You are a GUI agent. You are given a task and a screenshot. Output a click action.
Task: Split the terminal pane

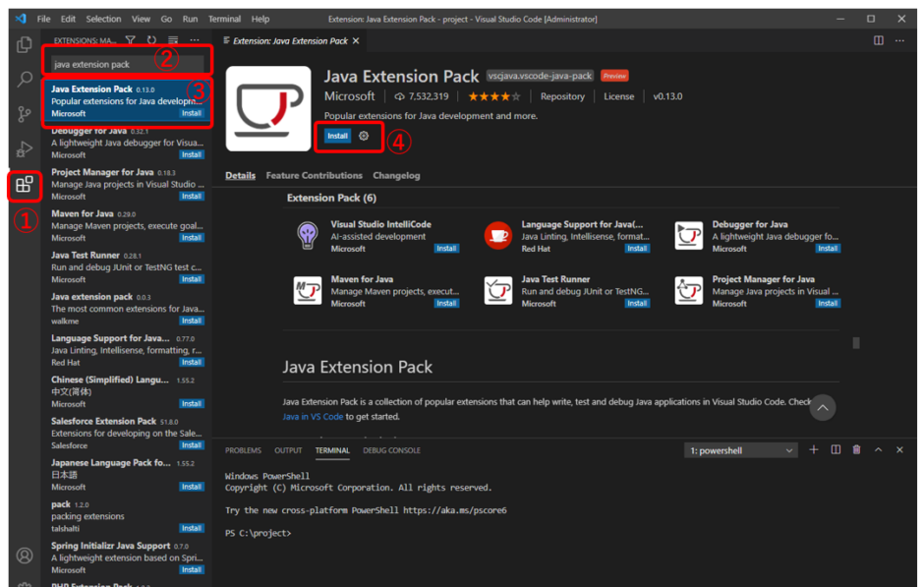click(835, 449)
